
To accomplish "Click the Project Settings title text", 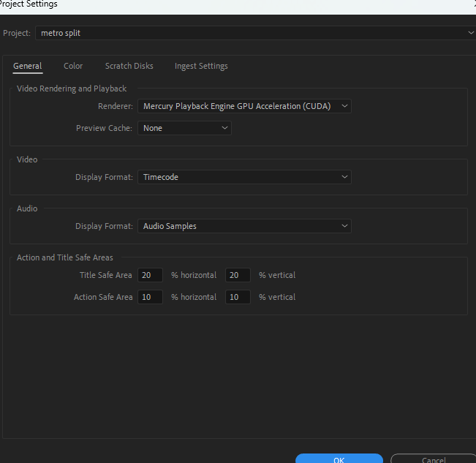I will coord(29,4).
